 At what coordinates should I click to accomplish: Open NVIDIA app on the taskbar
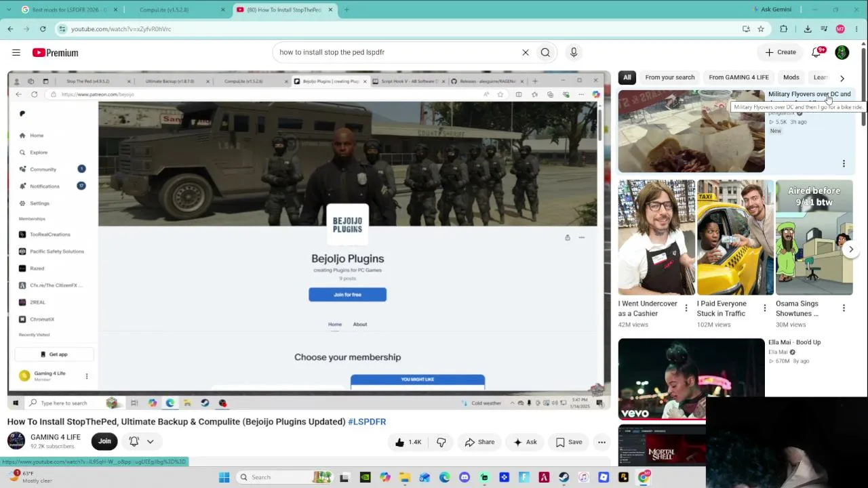[x=365, y=477]
